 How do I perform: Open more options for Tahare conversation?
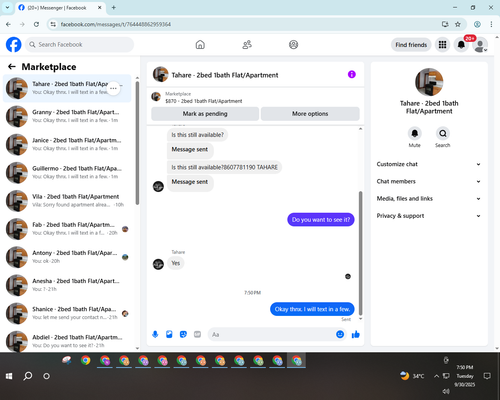tap(113, 88)
